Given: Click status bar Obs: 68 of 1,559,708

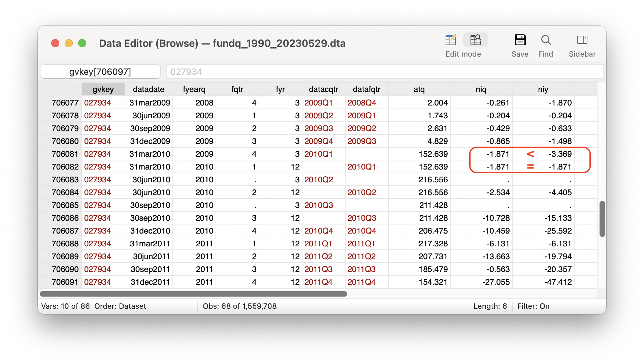Looking at the screenshot, I should pyautogui.click(x=240, y=306).
